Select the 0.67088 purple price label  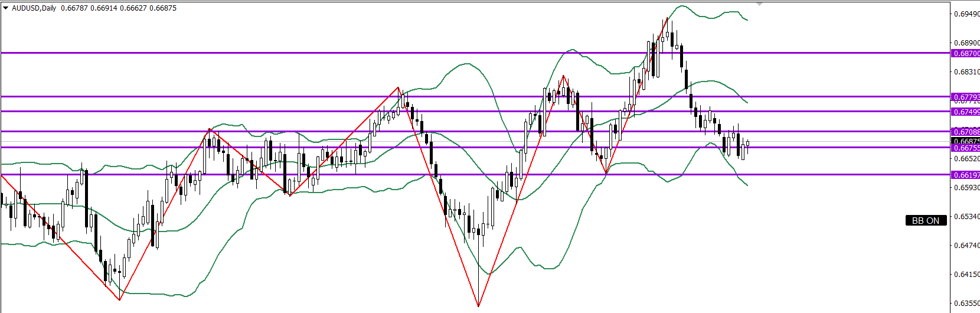[x=966, y=132]
